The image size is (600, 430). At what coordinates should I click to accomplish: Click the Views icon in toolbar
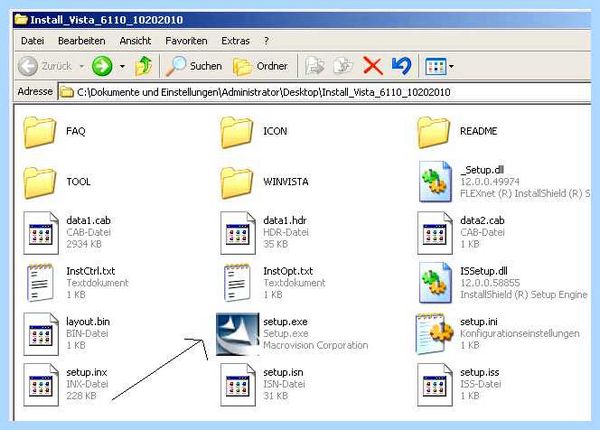436,67
